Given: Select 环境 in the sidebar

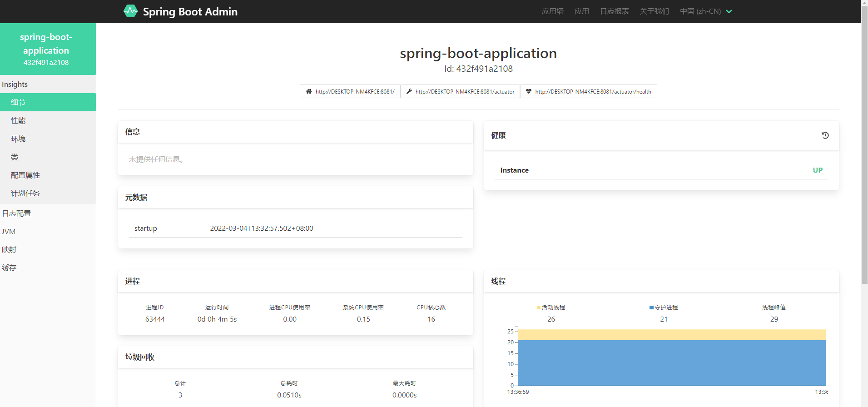Looking at the screenshot, I should tap(48, 139).
